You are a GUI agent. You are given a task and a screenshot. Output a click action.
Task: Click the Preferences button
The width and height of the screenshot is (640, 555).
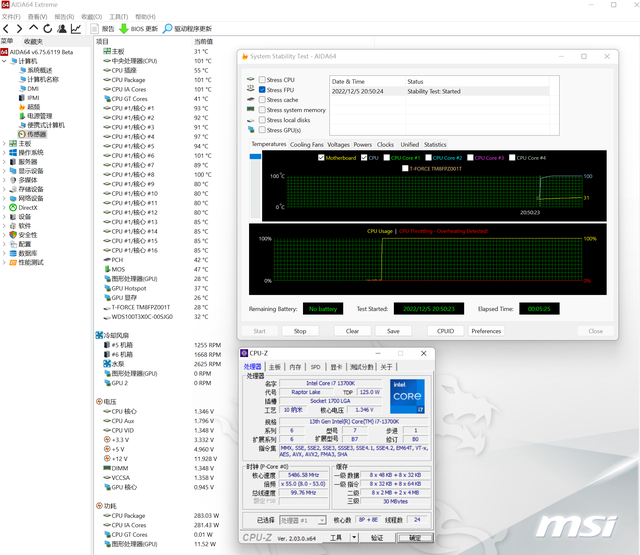[x=486, y=331]
